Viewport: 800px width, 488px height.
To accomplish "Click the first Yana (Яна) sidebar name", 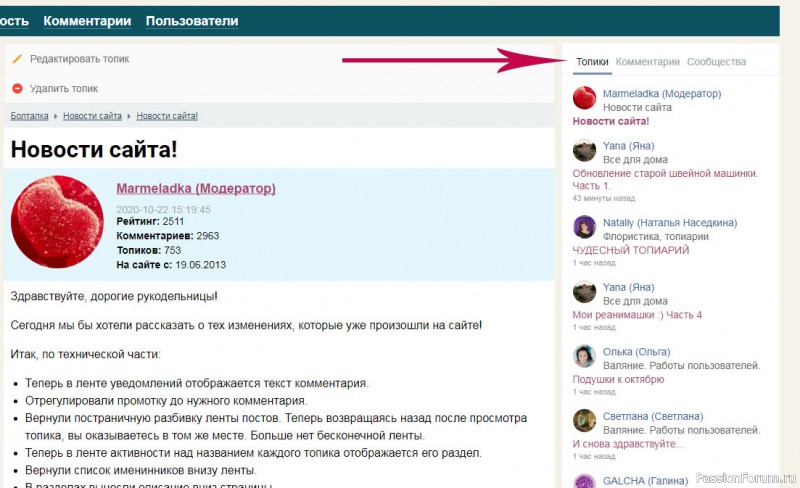I will pos(629,145).
